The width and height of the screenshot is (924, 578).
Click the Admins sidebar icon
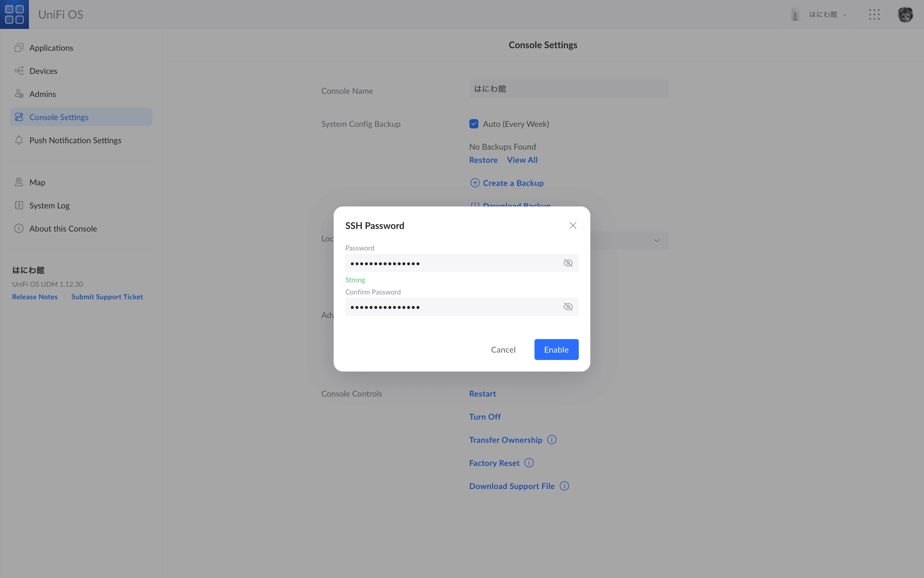(x=19, y=94)
